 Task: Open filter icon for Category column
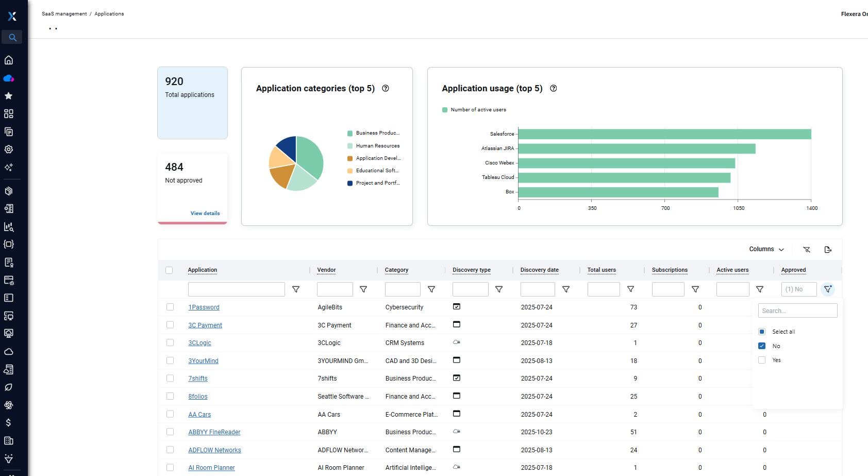click(431, 289)
